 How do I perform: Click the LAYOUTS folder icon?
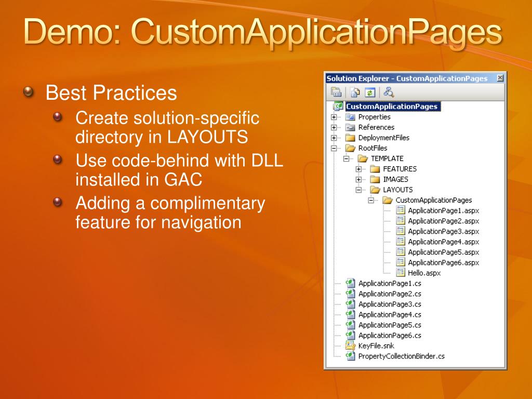(375, 190)
